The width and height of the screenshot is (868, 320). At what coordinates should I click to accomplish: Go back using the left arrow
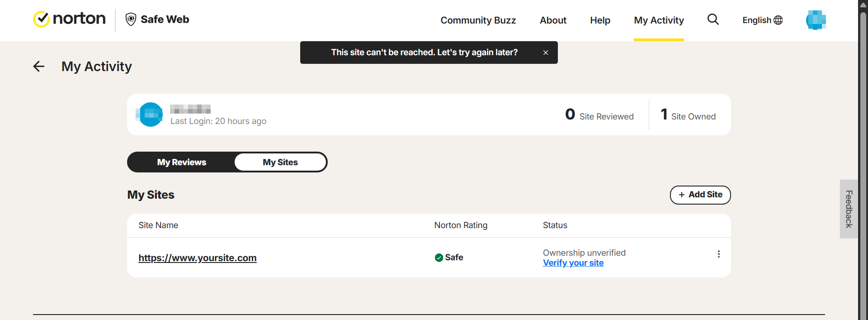(39, 67)
